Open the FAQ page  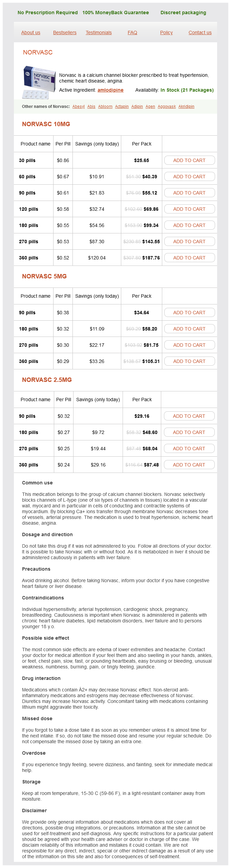click(132, 32)
